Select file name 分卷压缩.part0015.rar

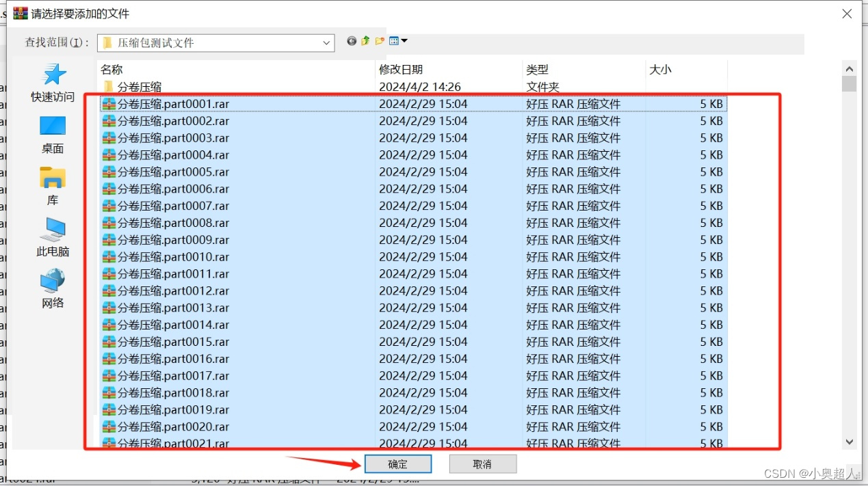click(x=174, y=342)
